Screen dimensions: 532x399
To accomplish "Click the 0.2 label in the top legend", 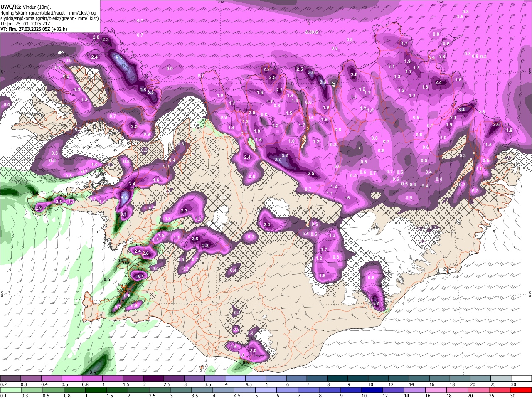I will [3, 384].
